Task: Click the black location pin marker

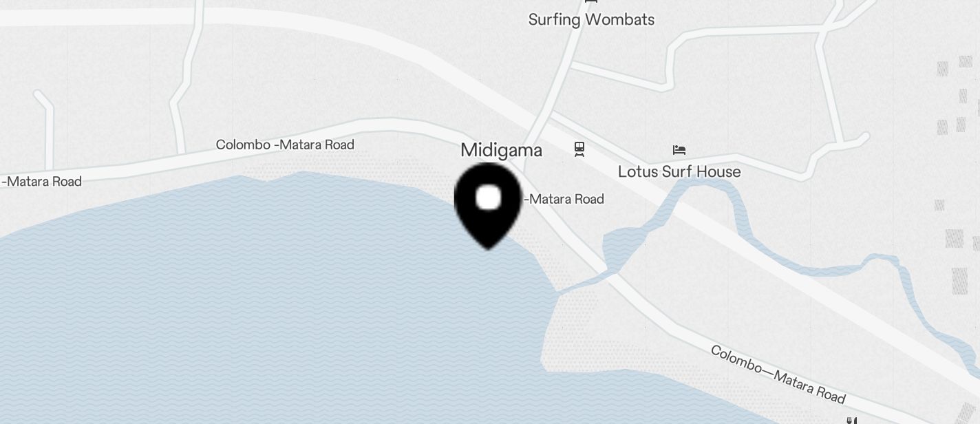Action: pyautogui.click(x=489, y=206)
